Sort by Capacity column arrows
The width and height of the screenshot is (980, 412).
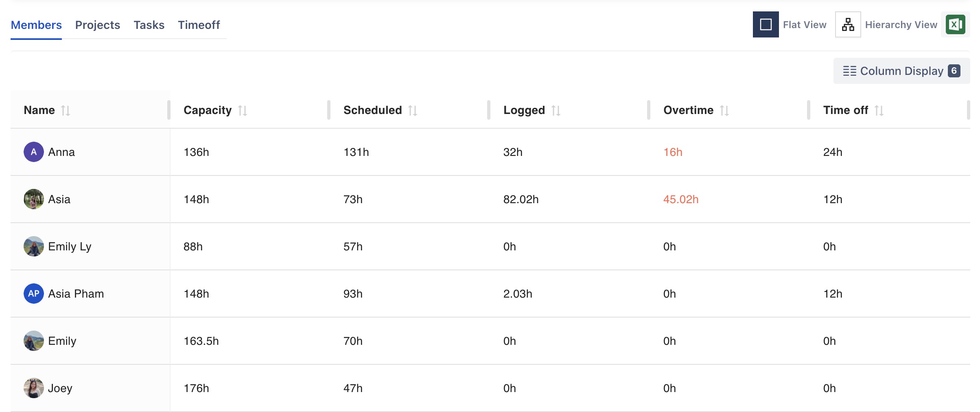click(x=243, y=110)
